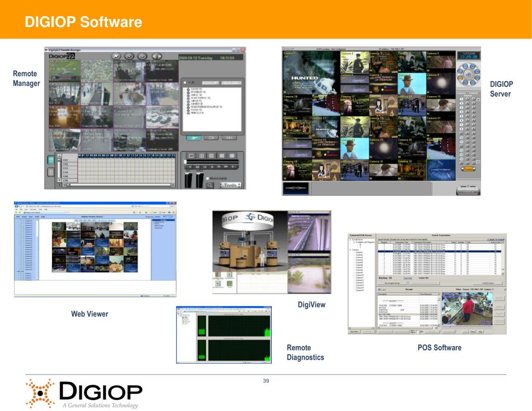Click the rewind playback button in Remote Manager
The image size is (532, 411).
click(197, 167)
